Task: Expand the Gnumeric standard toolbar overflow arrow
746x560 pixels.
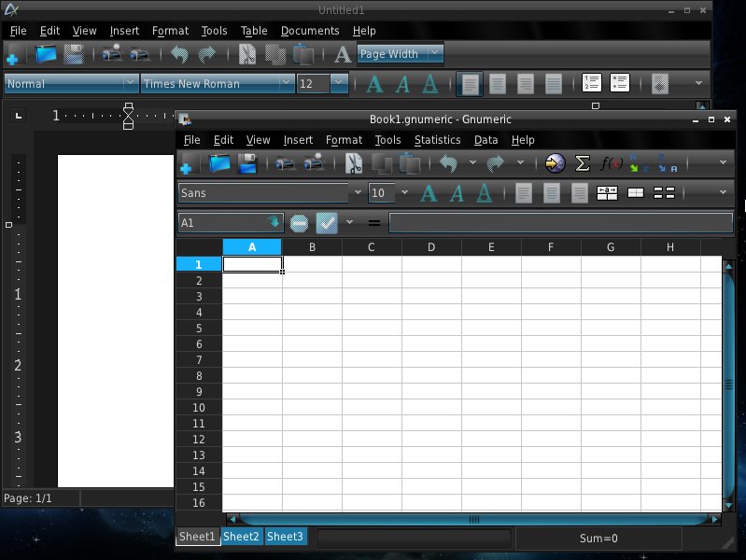Action: [x=723, y=162]
